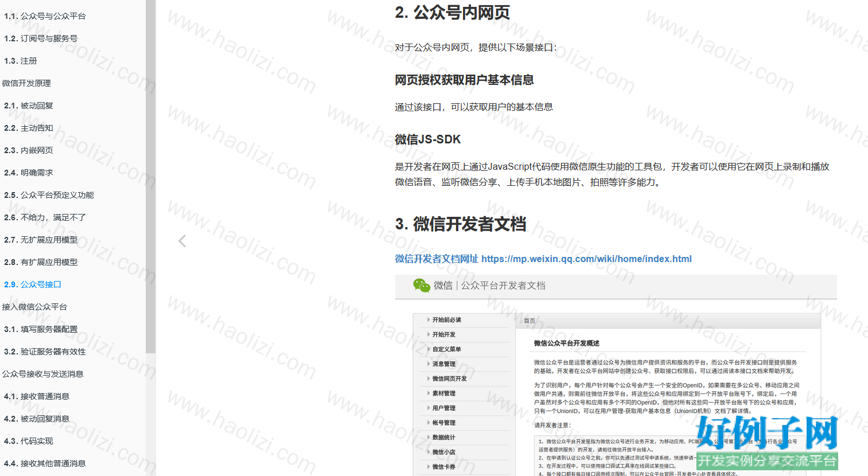Screen dimensions: 868x476
Task: Expand 自定义菜单 in embedded doc menu
Action: pyautogui.click(x=447, y=349)
